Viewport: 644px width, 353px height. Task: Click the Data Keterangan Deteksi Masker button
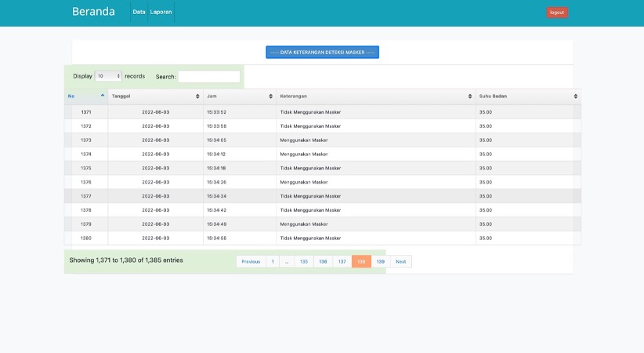323,53
